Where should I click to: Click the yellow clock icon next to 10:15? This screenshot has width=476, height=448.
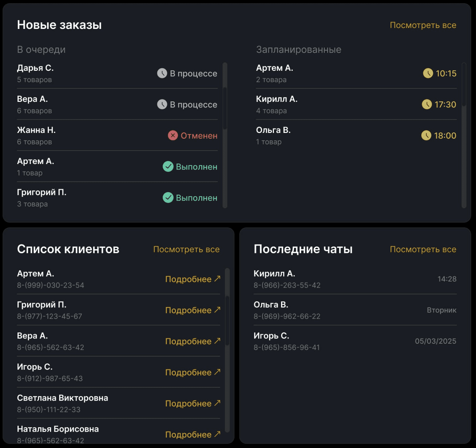coord(428,73)
